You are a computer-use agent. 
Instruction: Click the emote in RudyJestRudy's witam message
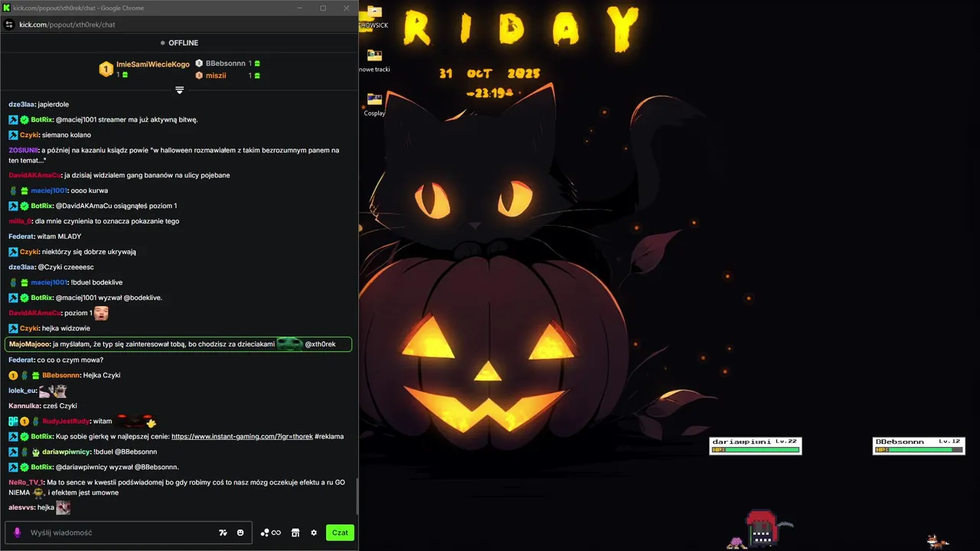[x=136, y=421]
